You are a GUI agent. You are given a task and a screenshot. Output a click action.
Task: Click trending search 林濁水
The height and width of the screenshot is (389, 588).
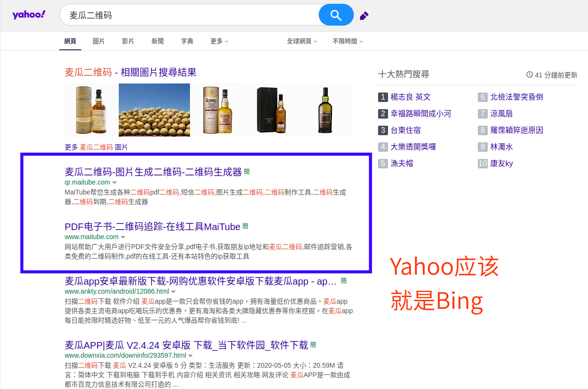pyautogui.click(x=502, y=147)
